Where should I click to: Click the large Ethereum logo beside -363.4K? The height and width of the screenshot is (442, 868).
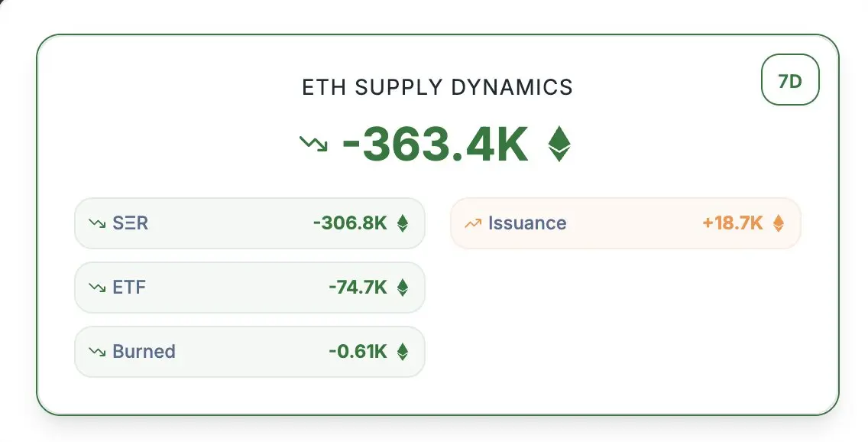click(559, 144)
